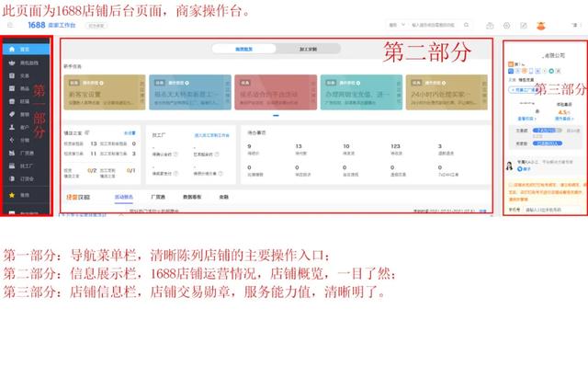Screen dimensions: 588x366
Task: Click the magnifier search icon in the header
Action: (466, 25)
